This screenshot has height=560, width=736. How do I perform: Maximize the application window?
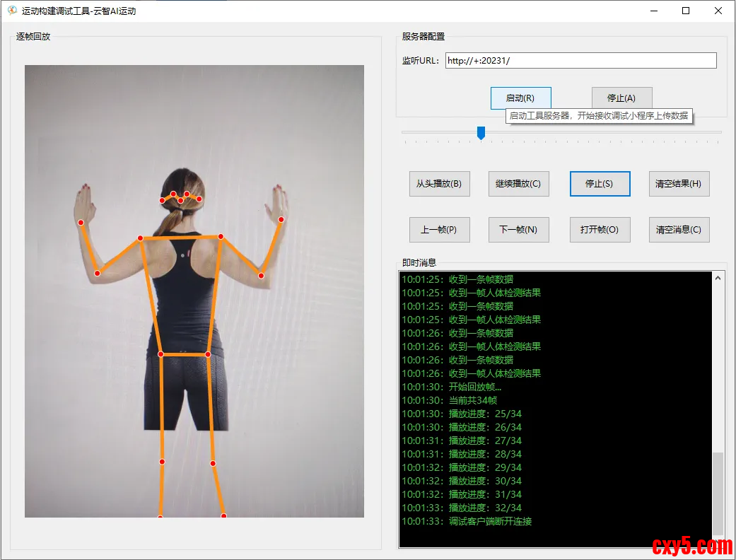pyautogui.click(x=685, y=11)
